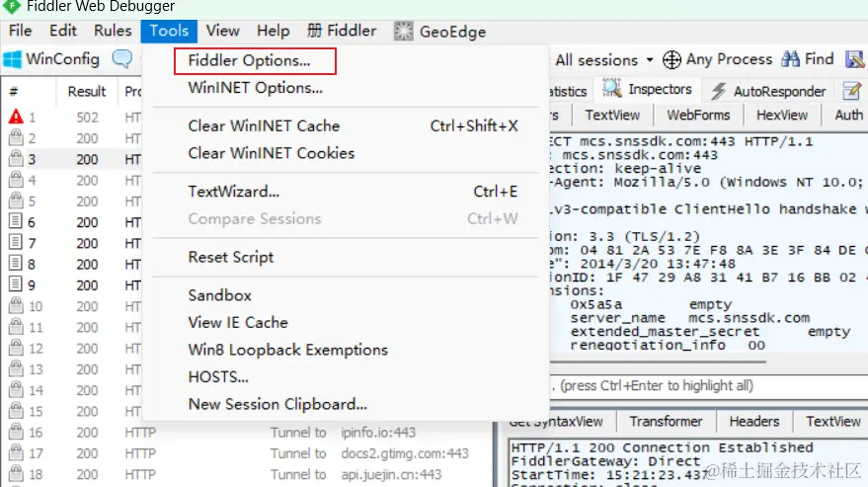Open the Help menu
The width and height of the screenshot is (868, 487).
[x=273, y=31]
